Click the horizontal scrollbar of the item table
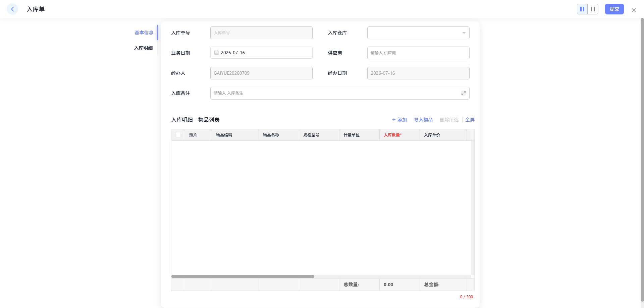This screenshot has height=308, width=644. coord(243,276)
